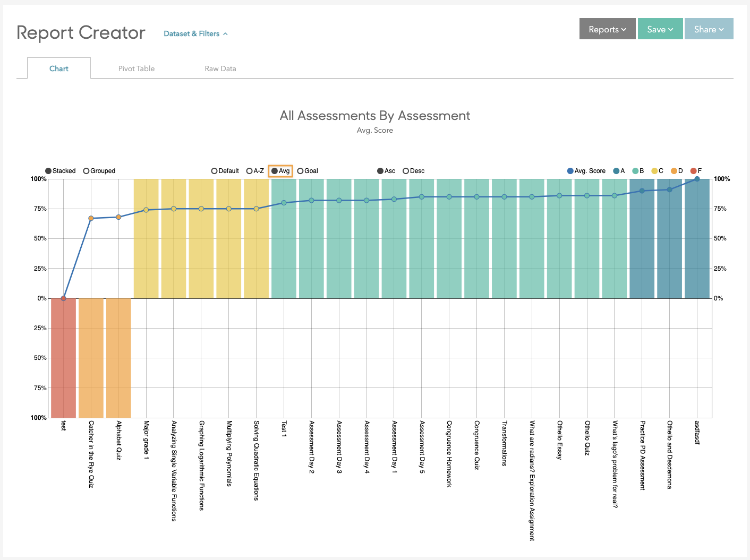
Task: Click the Practice PD Assessment bar
Action: tap(642, 244)
